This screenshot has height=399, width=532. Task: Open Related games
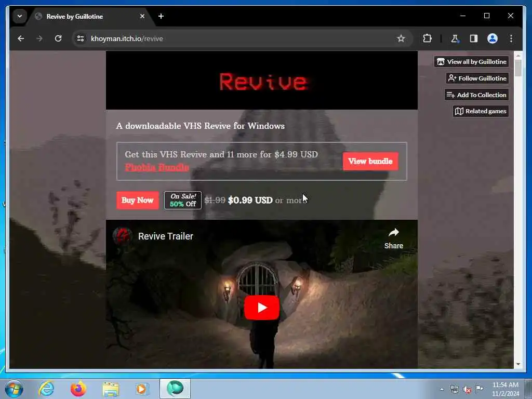(481, 111)
